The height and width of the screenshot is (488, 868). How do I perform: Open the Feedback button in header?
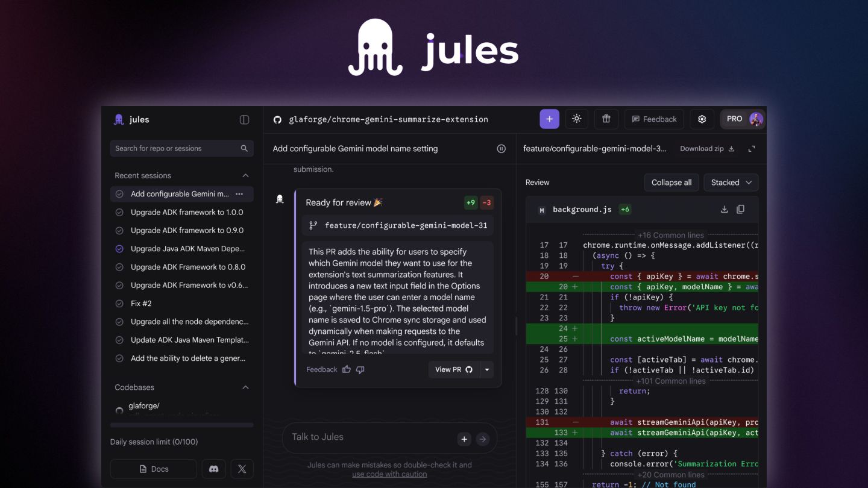click(654, 119)
